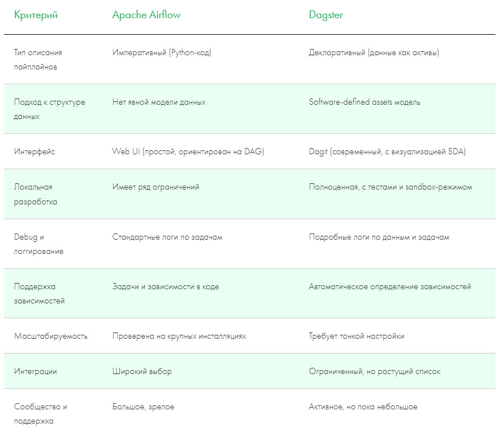Click the "Dagster" column header

pos(326,15)
